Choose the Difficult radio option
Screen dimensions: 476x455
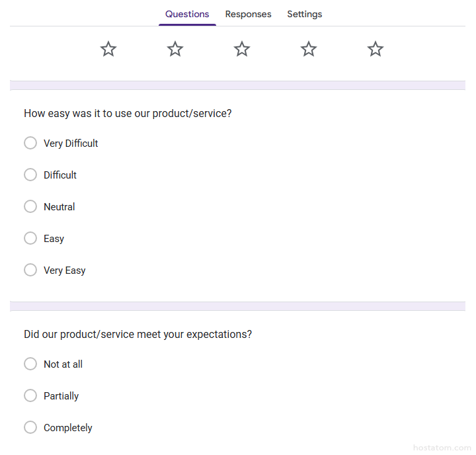[x=30, y=175]
